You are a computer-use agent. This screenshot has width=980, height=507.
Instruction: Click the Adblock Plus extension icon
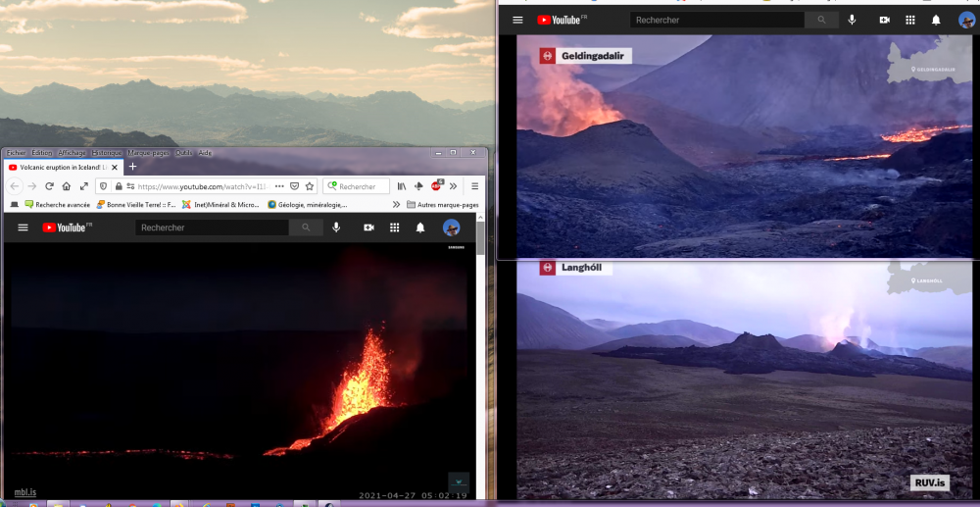pyautogui.click(x=436, y=186)
